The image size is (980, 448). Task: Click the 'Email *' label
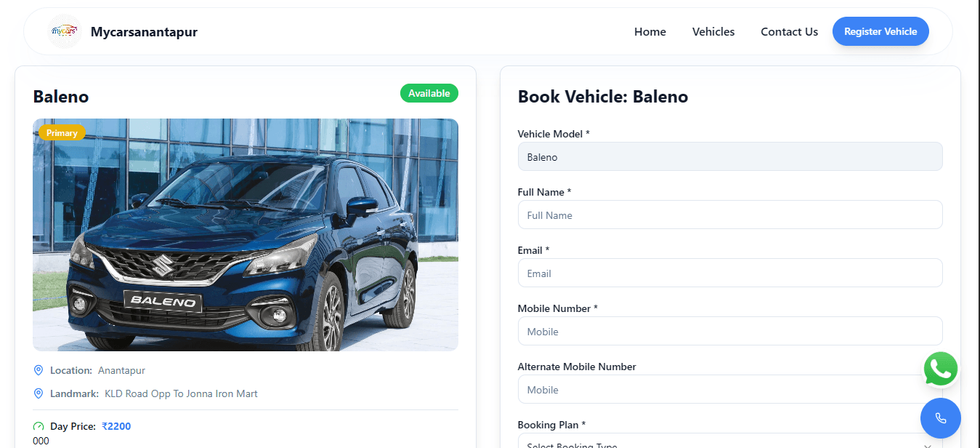click(534, 250)
